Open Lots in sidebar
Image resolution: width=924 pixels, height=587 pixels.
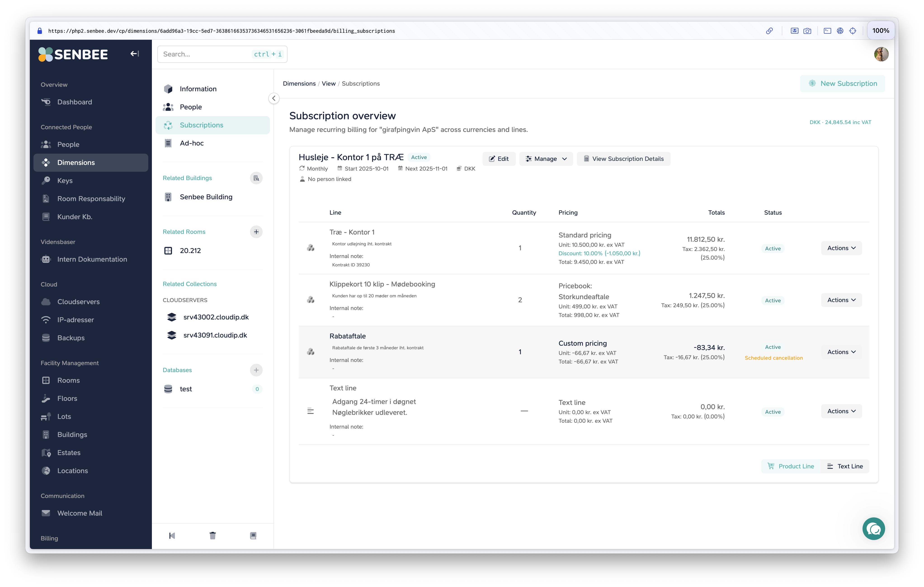[x=91, y=417]
